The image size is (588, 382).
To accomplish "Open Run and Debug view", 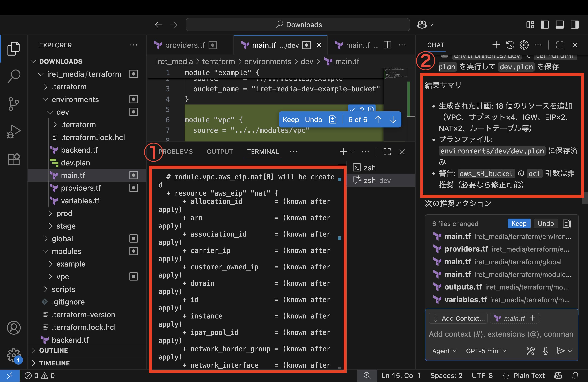I will (14, 131).
